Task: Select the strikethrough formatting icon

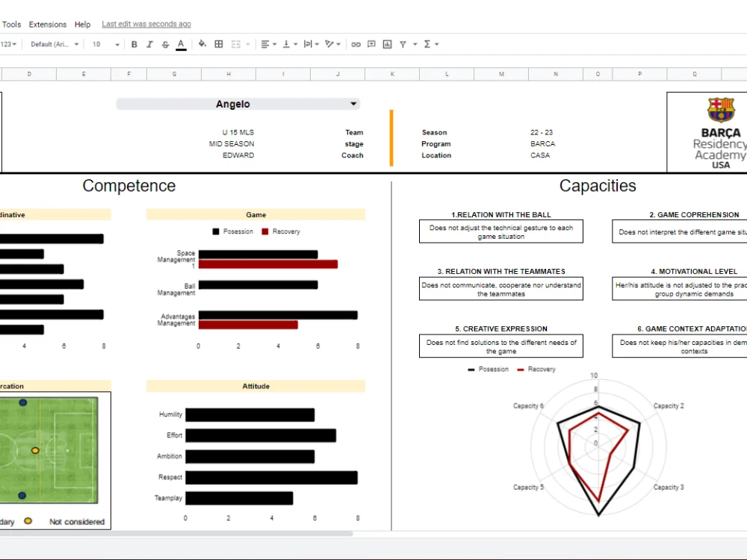Action: pos(164,44)
